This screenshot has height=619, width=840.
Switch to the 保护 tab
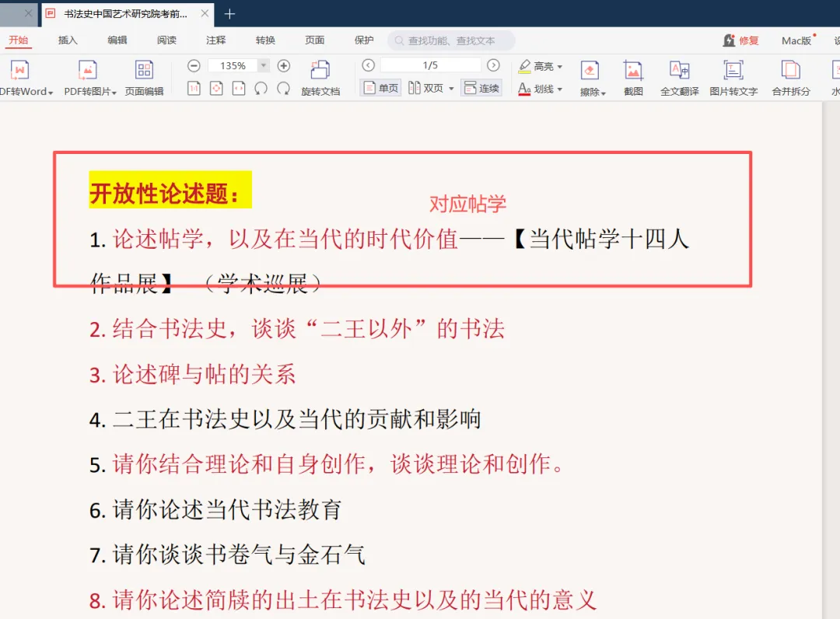(x=364, y=40)
